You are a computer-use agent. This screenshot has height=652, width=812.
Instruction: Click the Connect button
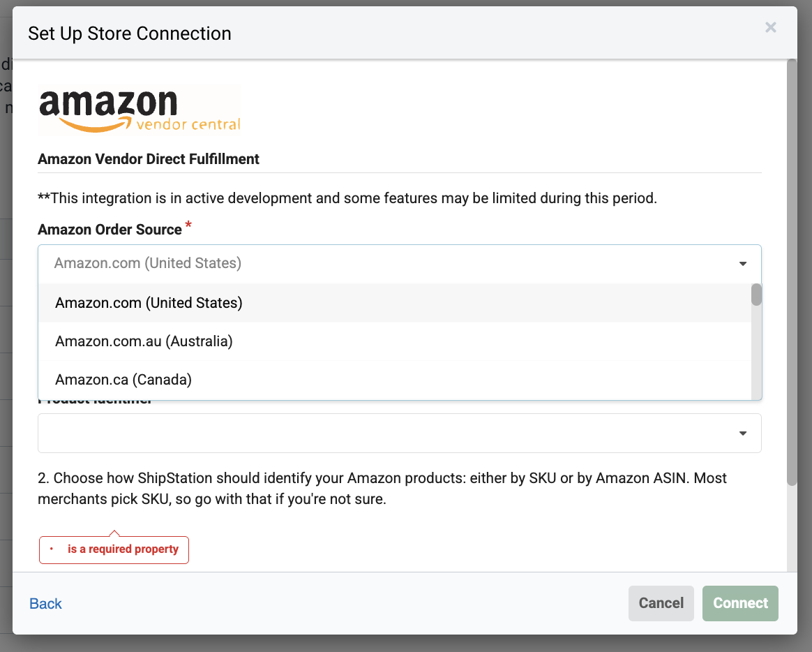click(x=739, y=603)
